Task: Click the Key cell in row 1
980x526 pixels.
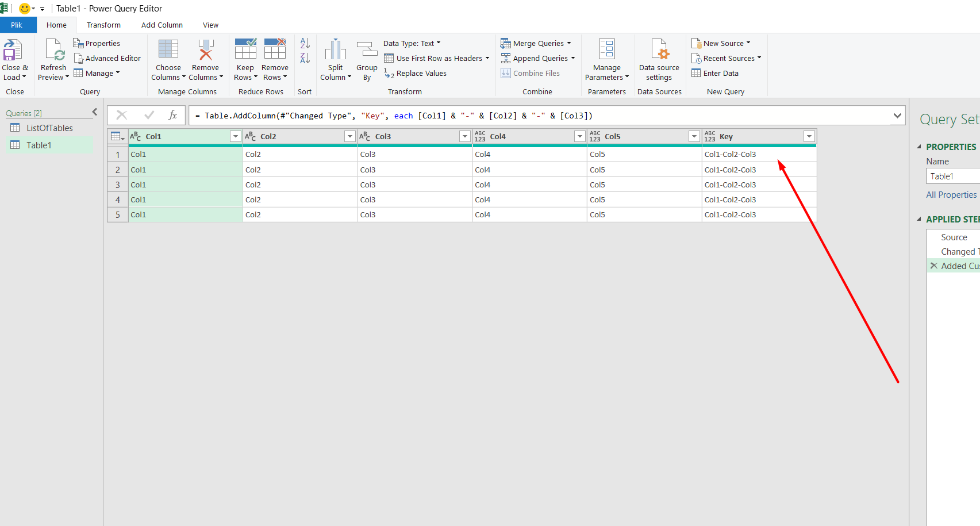Action: pyautogui.click(x=759, y=154)
